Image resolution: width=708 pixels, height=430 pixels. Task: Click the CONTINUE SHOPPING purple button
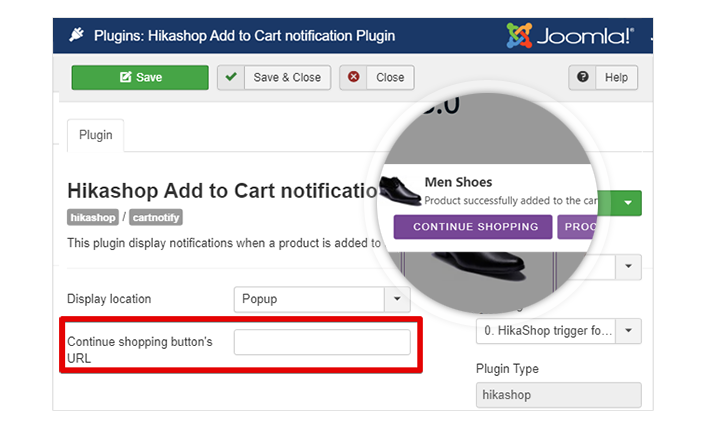[473, 227]
